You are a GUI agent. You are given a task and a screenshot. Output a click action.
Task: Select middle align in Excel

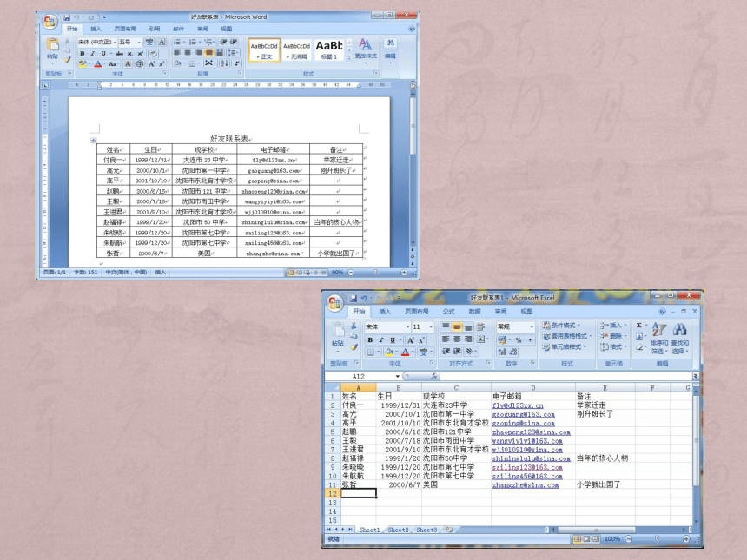[x=457, y=326]
